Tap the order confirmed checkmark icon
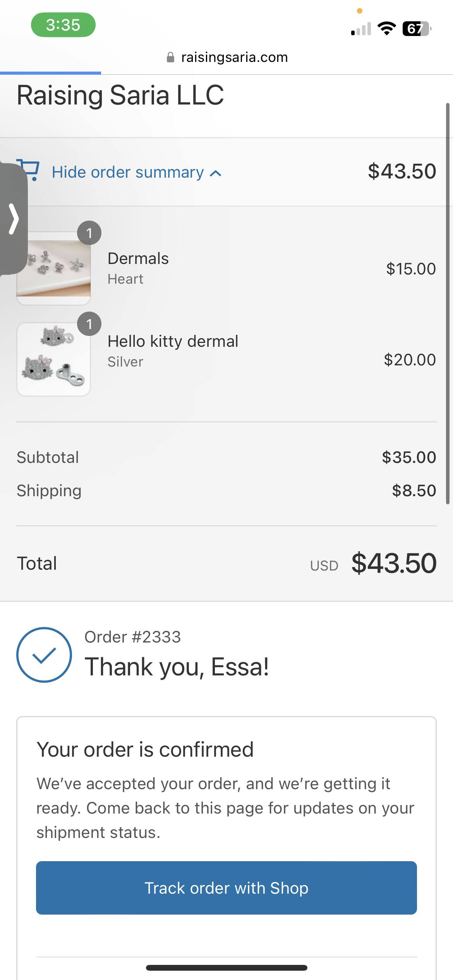 coord(44,654)
